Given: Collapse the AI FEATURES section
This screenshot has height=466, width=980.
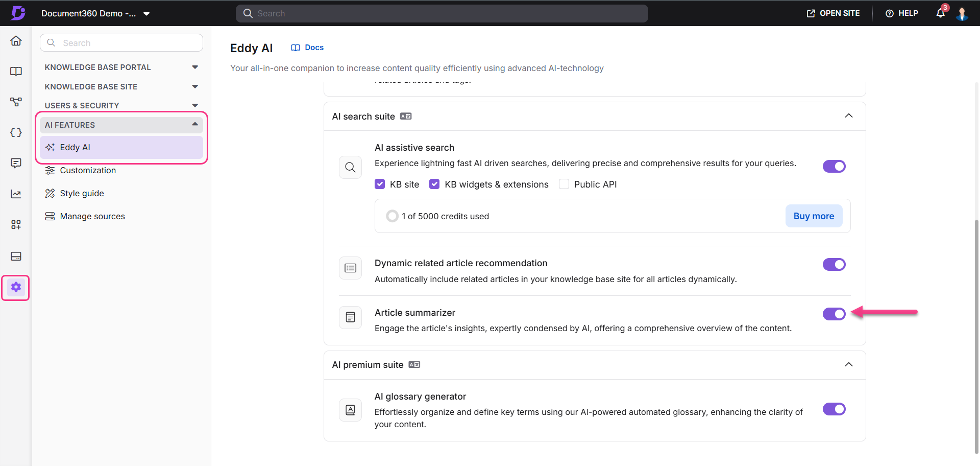Looking at the screenshot, I should (x=121, y=125).
